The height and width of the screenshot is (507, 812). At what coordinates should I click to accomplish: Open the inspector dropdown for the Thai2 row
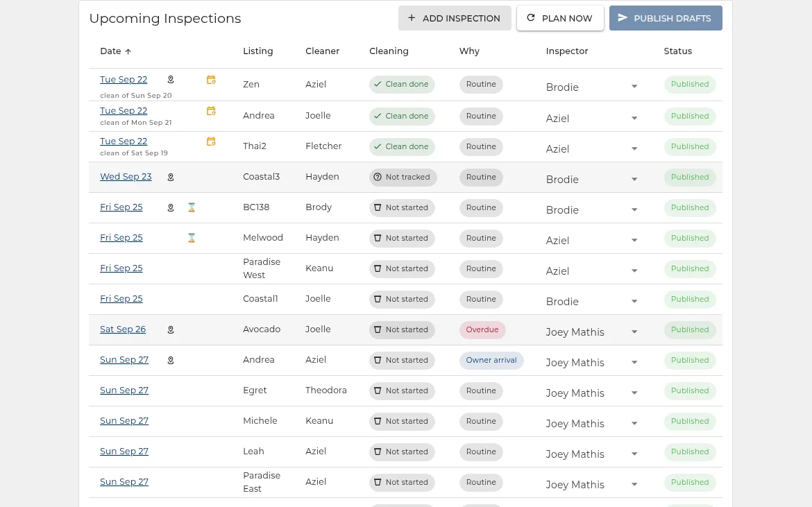click(x=634, y=148)
